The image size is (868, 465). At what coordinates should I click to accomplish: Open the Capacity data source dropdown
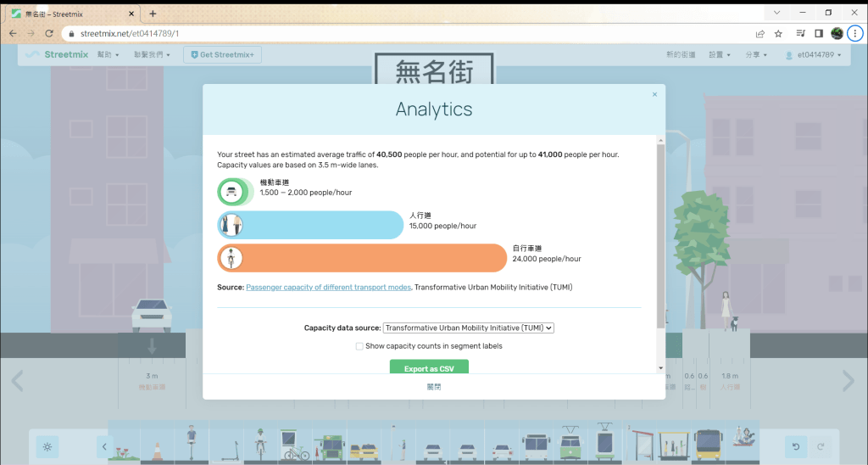(x=468, y=328)
